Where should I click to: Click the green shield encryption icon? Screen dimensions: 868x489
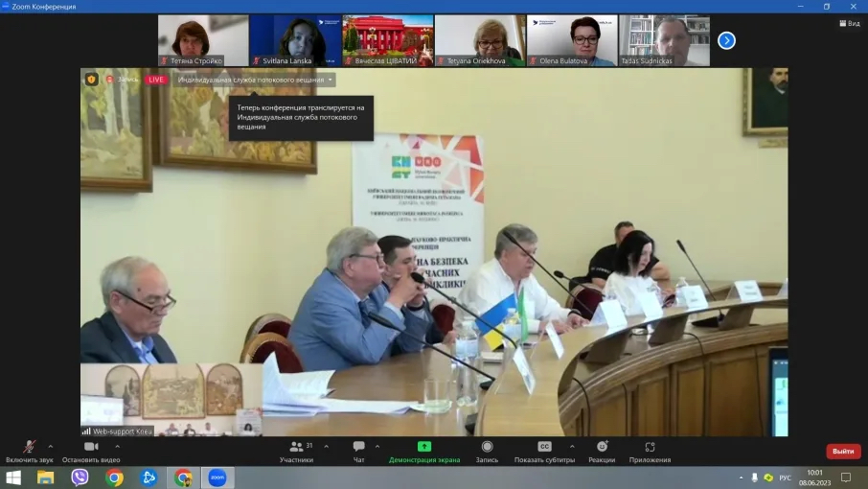[x=92, y=80]
